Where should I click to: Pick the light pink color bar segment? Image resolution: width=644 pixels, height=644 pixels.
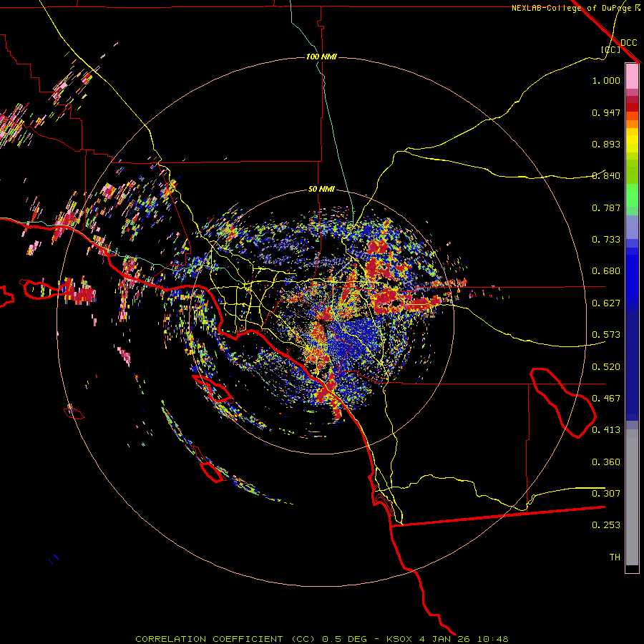coord(632,77)
